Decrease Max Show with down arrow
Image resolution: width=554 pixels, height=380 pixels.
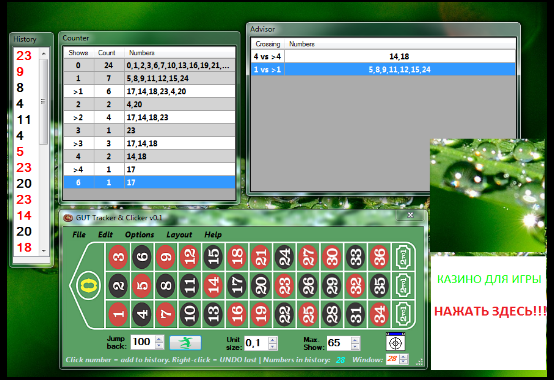355,346
